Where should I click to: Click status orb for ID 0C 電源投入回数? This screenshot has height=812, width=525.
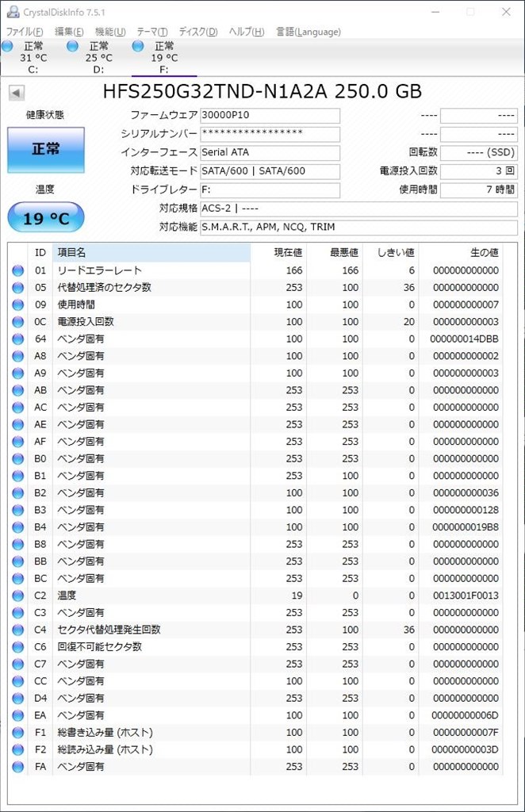pos(17,322)
